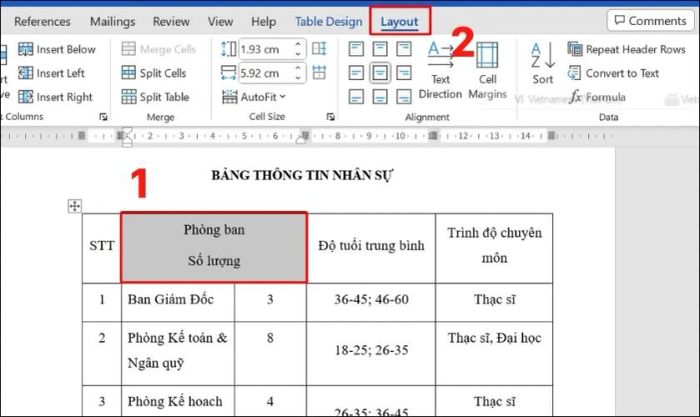700x417 pixels.
Task: Click the 18-25; 26-35 cell
Action: click(x=371, y=353)
